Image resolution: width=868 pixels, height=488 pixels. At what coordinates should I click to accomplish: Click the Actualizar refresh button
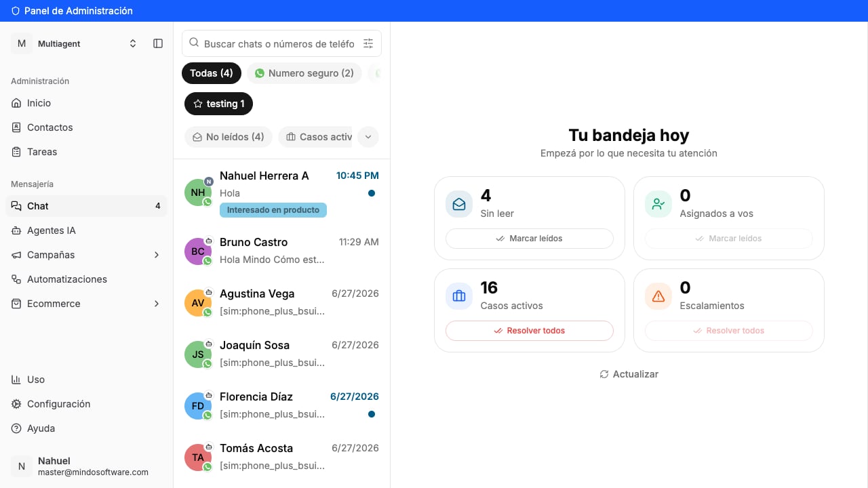tap(629, 374)
